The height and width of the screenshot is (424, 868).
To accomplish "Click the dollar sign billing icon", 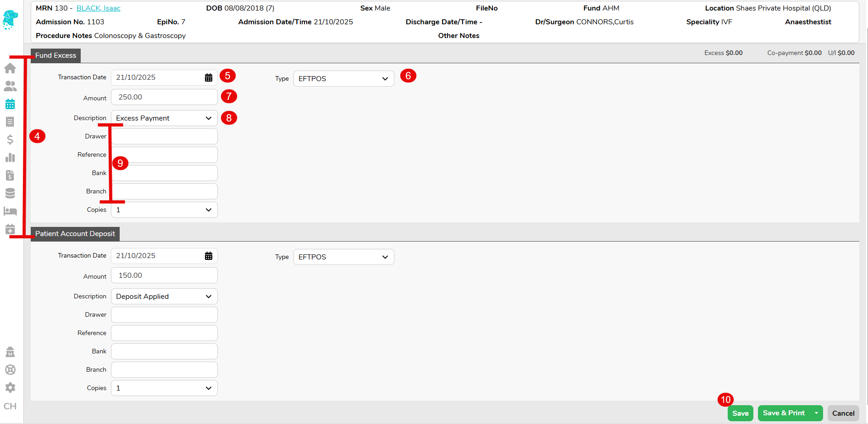I will [x=10, y=140].
